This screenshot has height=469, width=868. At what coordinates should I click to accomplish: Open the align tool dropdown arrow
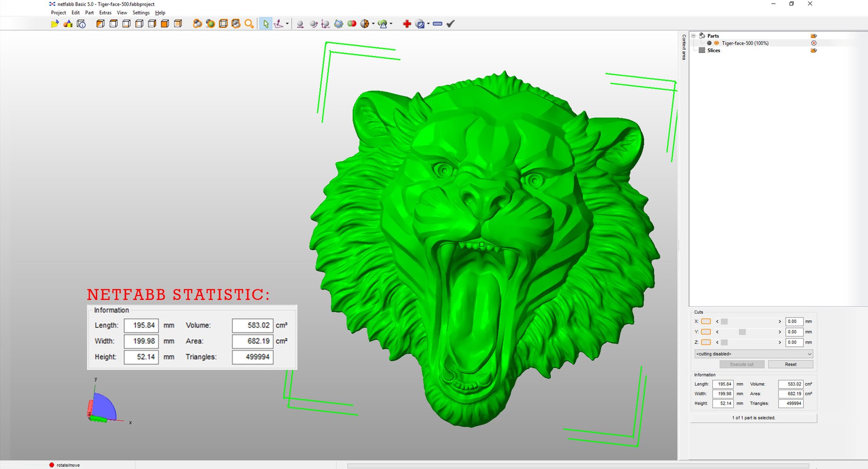tap(287, 24)
